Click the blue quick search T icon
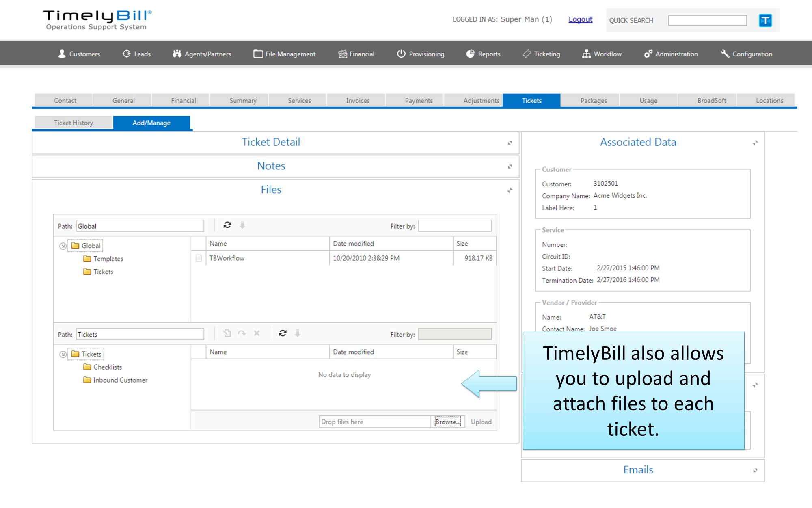 tap(765, 20)
